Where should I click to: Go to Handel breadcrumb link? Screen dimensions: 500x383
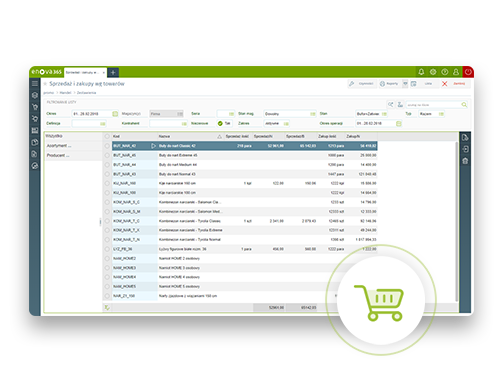pos(65,93)
